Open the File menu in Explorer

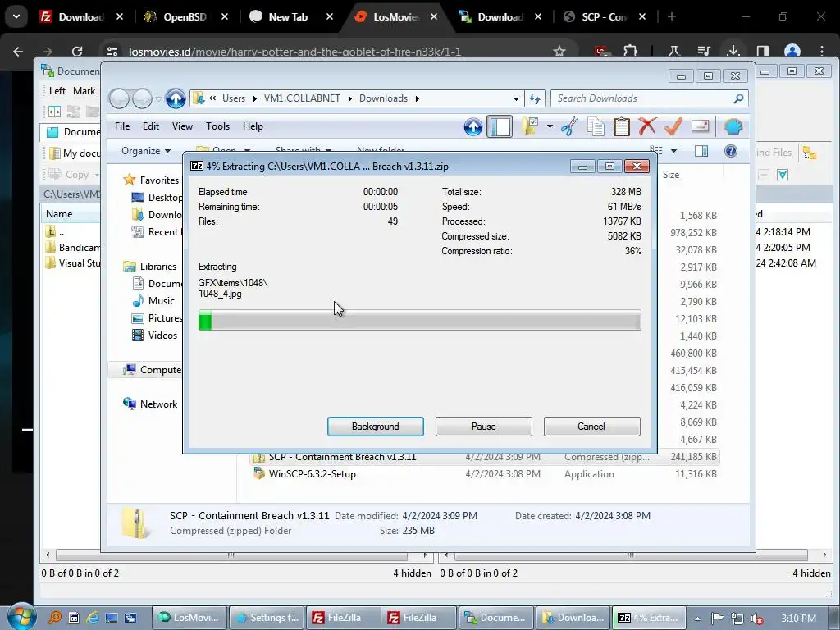click(122, 126)
